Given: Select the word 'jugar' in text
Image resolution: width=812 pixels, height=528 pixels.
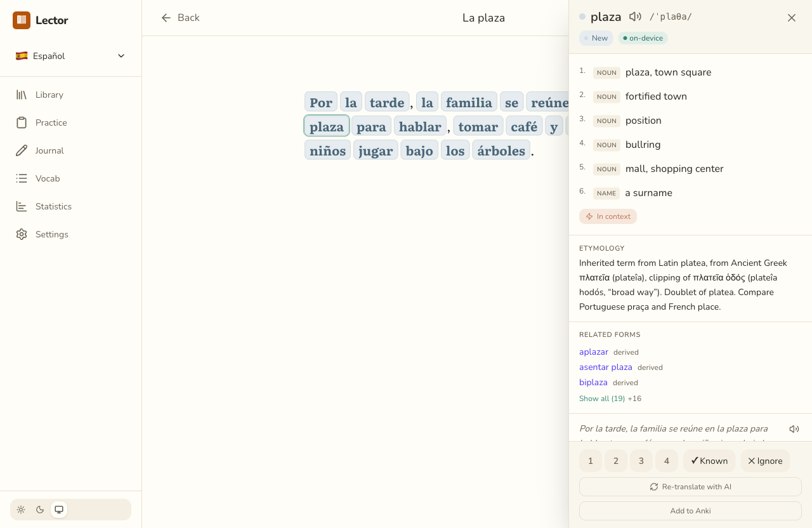Looking at the screenshot, I should [x=376, y=150].
